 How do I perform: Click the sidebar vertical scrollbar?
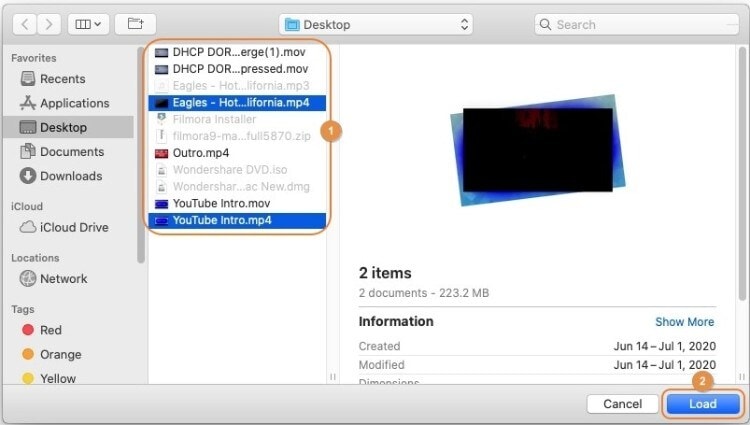[x=141, y=154]
